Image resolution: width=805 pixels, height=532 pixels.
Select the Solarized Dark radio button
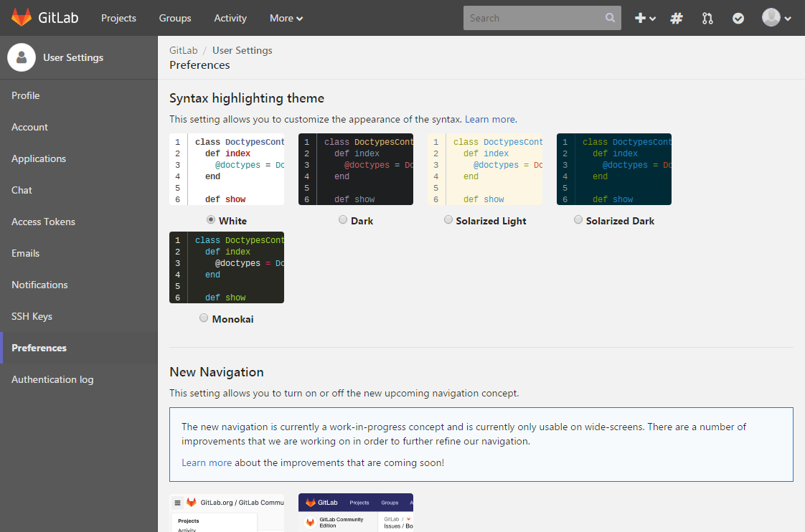[578, 220]
